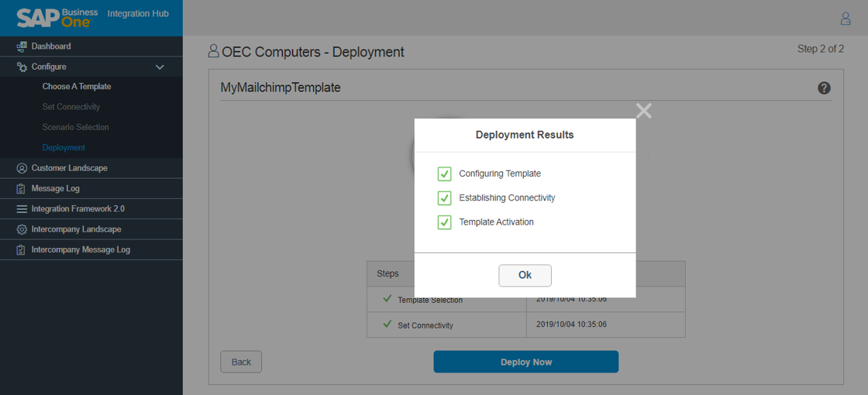Open the Deployment submenu item
Image resolution: width=868 pixels, height=395 pixels.
[x=64, y=148]
